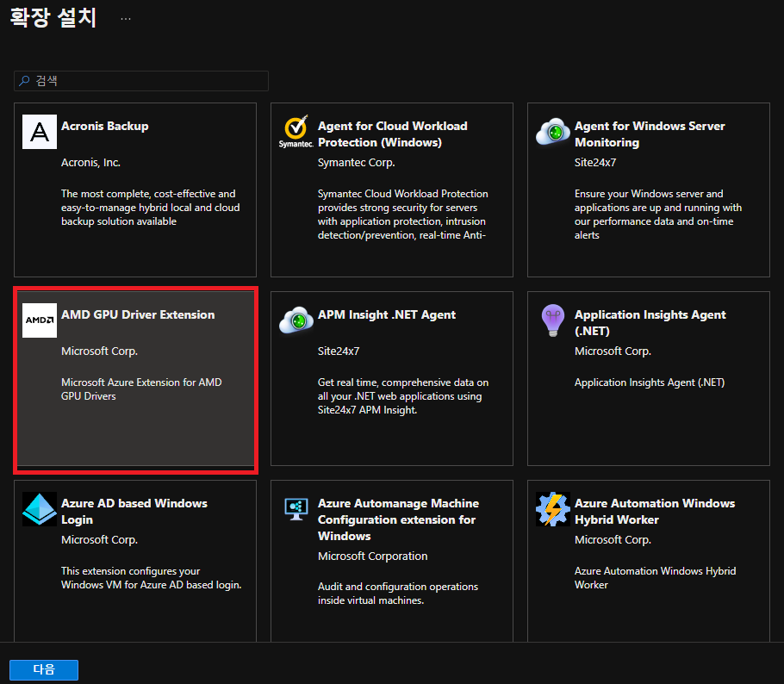
Task: Click the 확장 설치 page heading
Action: click(53, 17)
